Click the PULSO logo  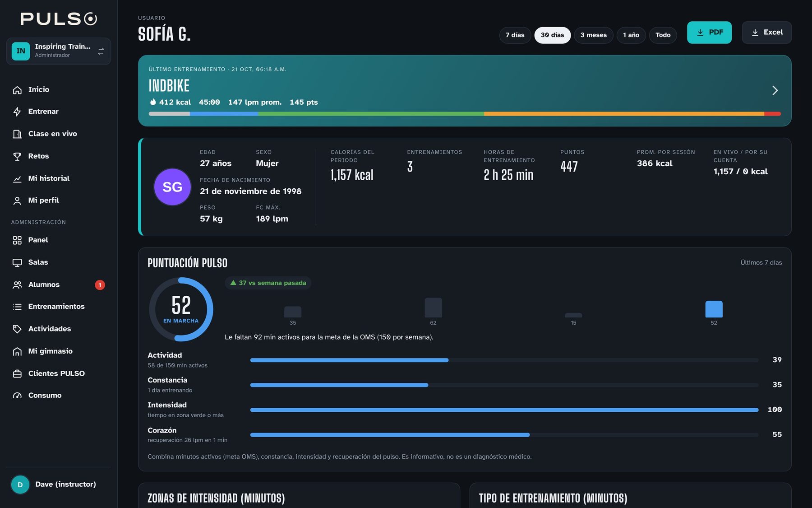point(59,19)
